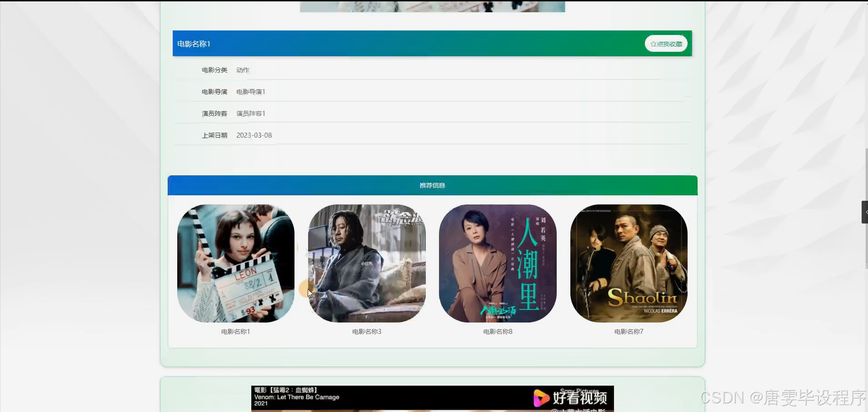Select the 演员阵容1 cast value
868x412 pixels.
(250, 114)
